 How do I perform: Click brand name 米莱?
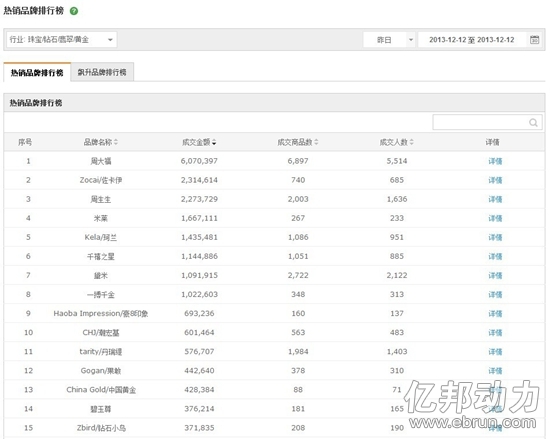[x=101, y=218]
